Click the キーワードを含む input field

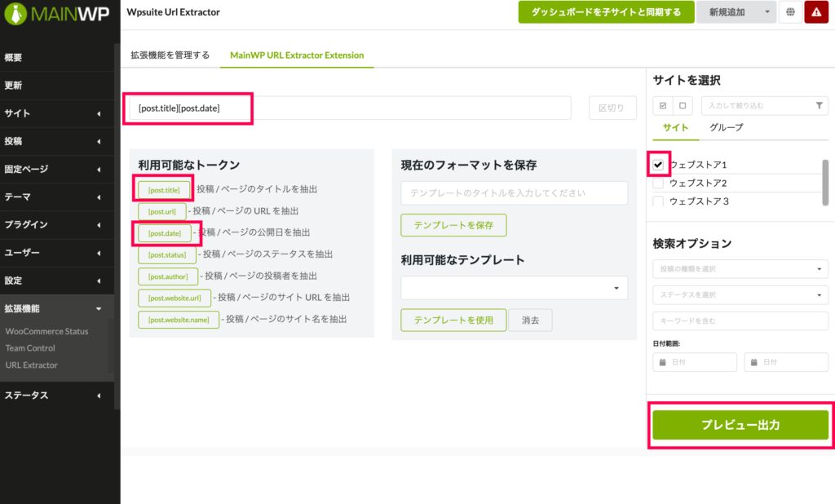740,321
